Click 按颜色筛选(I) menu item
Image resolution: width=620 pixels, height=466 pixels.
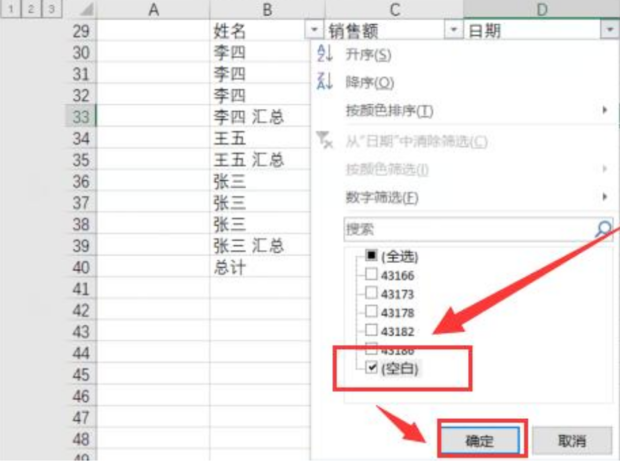click(x=387, y=170)
